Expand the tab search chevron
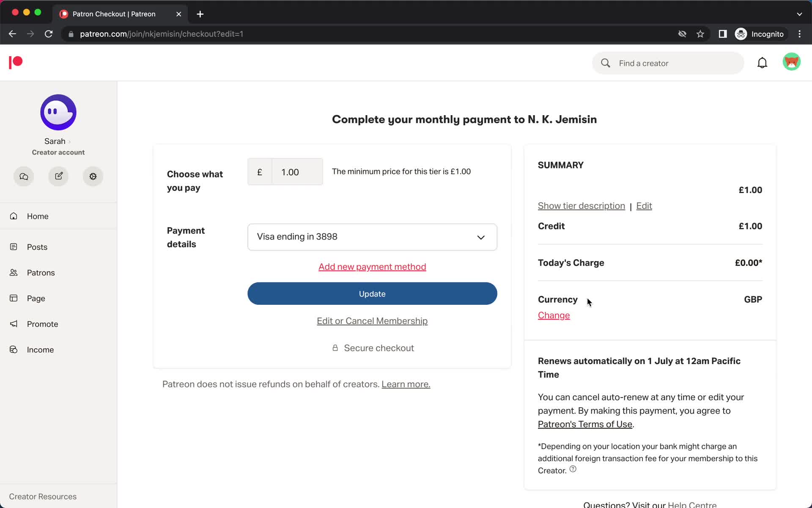Viewport: 812px width, 508px height. tap(799, 14)
